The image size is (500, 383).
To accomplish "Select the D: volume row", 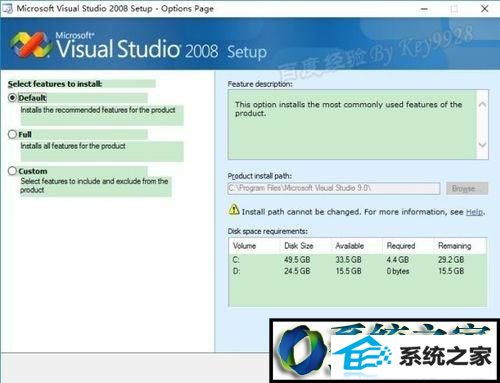I will pos(357,271).
